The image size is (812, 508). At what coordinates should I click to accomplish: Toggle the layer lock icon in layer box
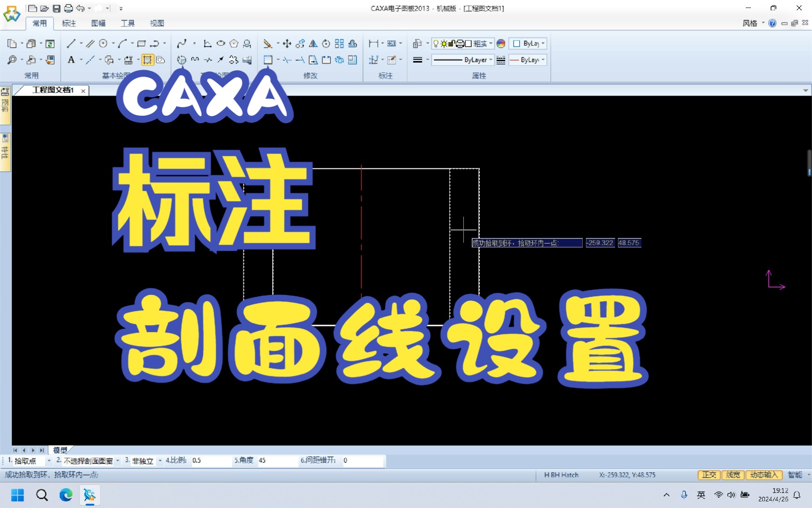(452, 44)
